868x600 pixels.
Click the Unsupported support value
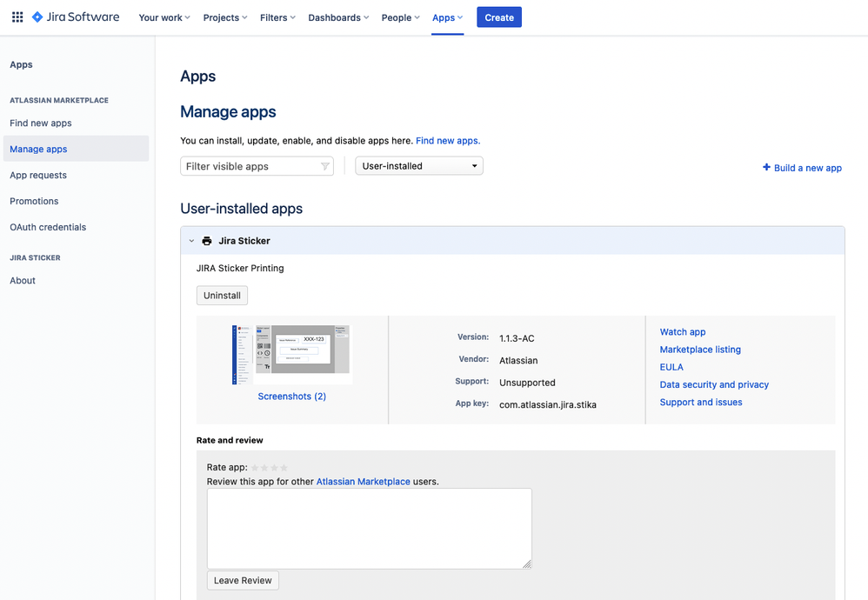point(527,383)
